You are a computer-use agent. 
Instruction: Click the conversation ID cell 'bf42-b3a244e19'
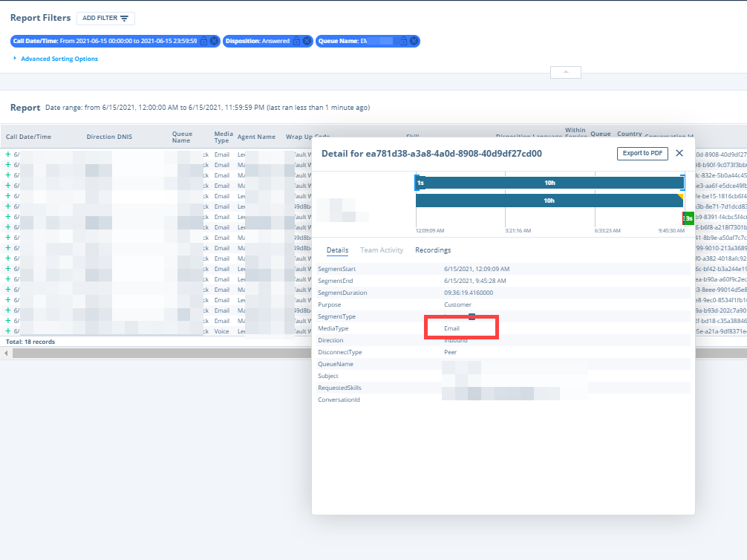tap(721, 269)
